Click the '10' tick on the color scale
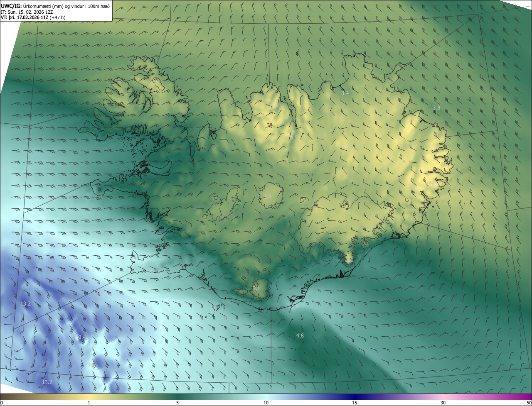532x406 pixels. click(x=266, y=403)
